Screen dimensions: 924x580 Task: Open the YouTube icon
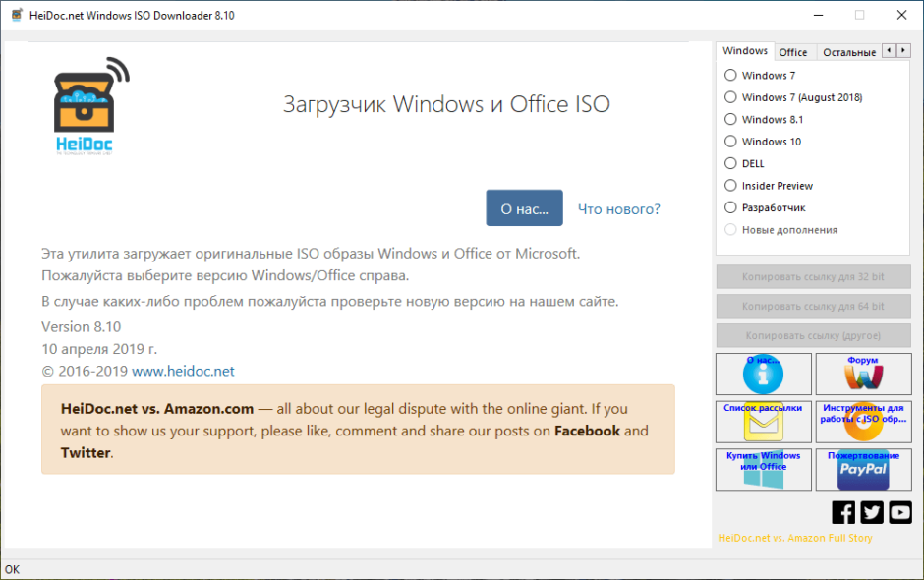pos(900,512)
